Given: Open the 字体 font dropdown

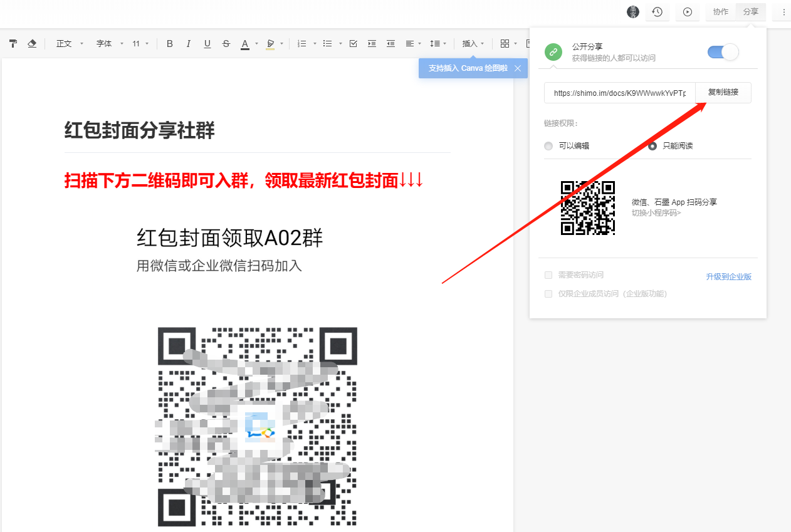Looking at the screenshot, I should 109,44.
